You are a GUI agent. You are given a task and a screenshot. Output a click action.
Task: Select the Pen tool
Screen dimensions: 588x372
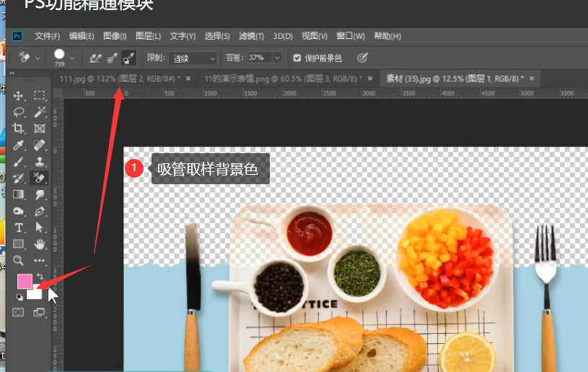[40, 211]
